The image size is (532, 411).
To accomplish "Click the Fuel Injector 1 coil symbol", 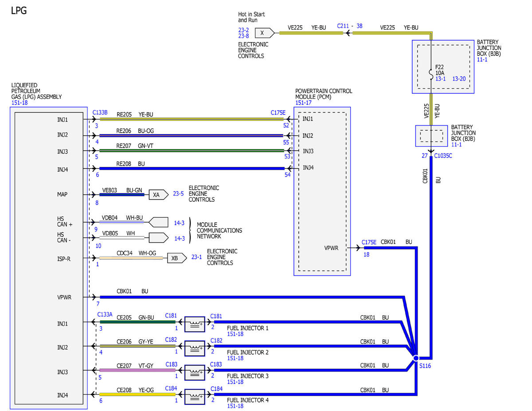I will 195,324.
